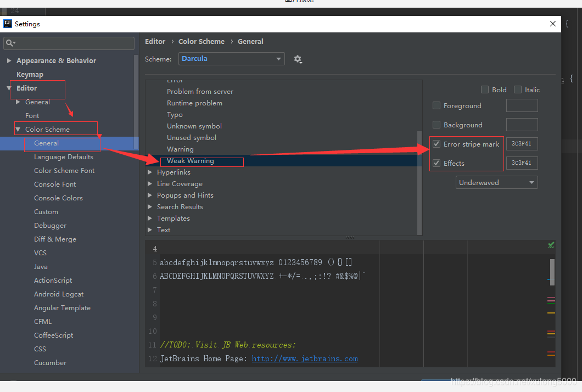Select CoffeeScript color scheme page

pos(53,335)
